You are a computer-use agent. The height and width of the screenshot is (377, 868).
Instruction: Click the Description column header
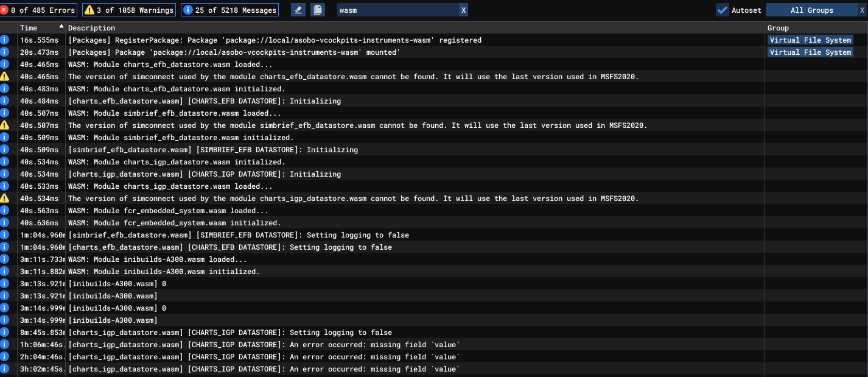point(91,27)
